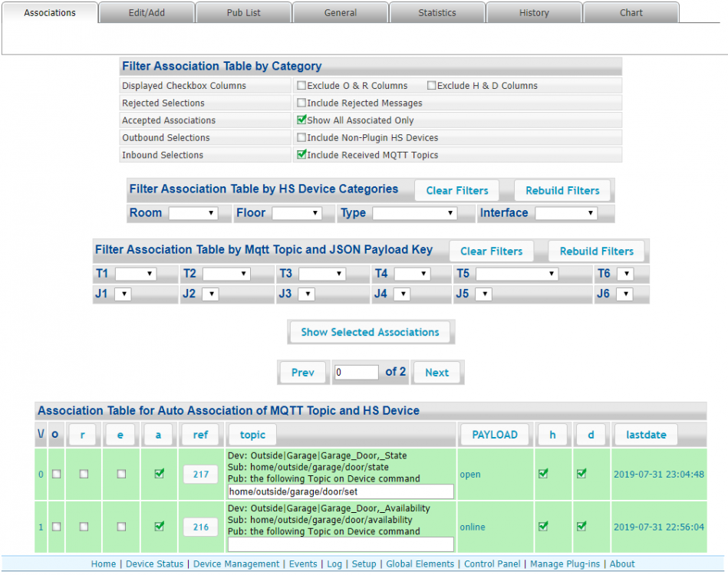Image resolution: width=728 pixels, height=575 pixels.
Task: Open the Statistics tab
Action: pyautogui.click(x=436, y=13)
